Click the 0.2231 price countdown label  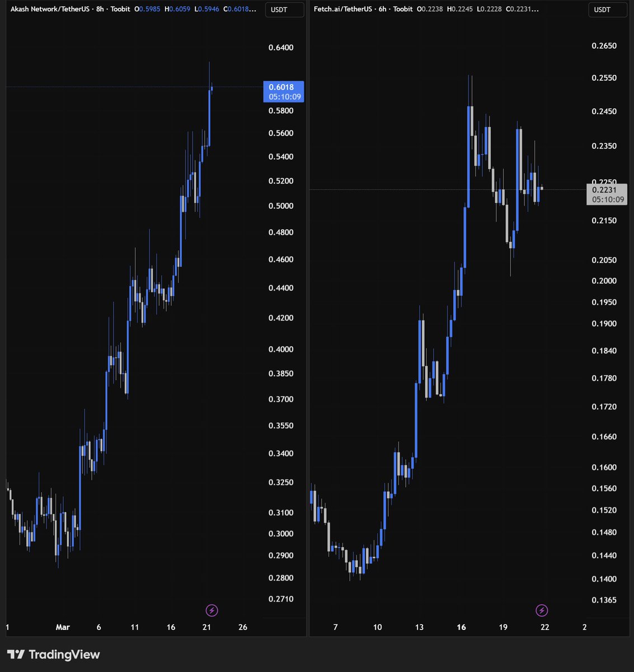pyautogui.click(x=607, y=195)
